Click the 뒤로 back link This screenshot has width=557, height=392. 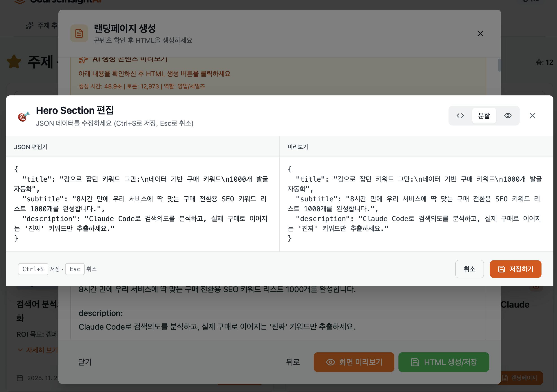point(293,362)
